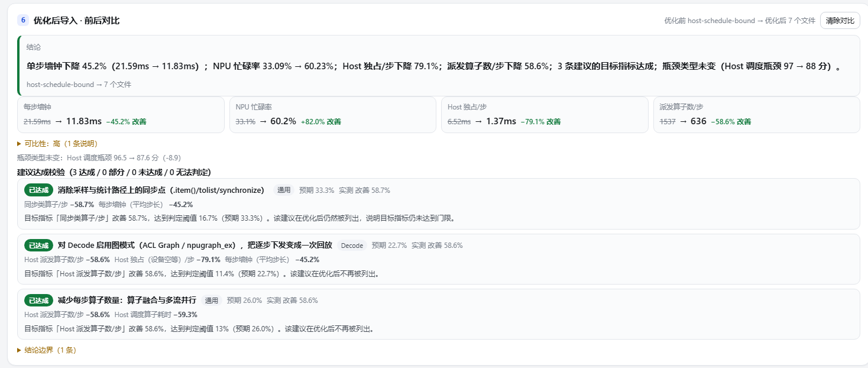Image resolution: width=868 pixels, height=368 pixels.
Task: Click the value 60.2% in NPU 忙碌率 card
Action: coord(283,121)
